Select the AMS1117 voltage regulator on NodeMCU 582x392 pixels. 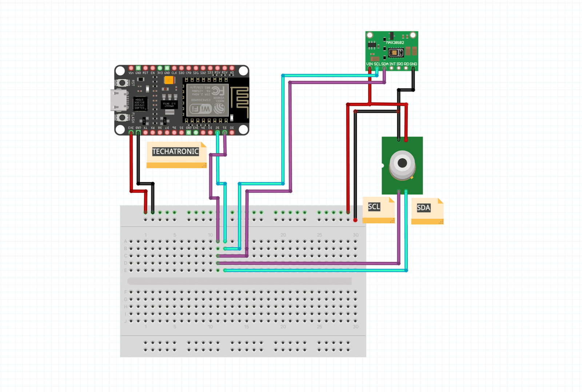tap(169, 105)
